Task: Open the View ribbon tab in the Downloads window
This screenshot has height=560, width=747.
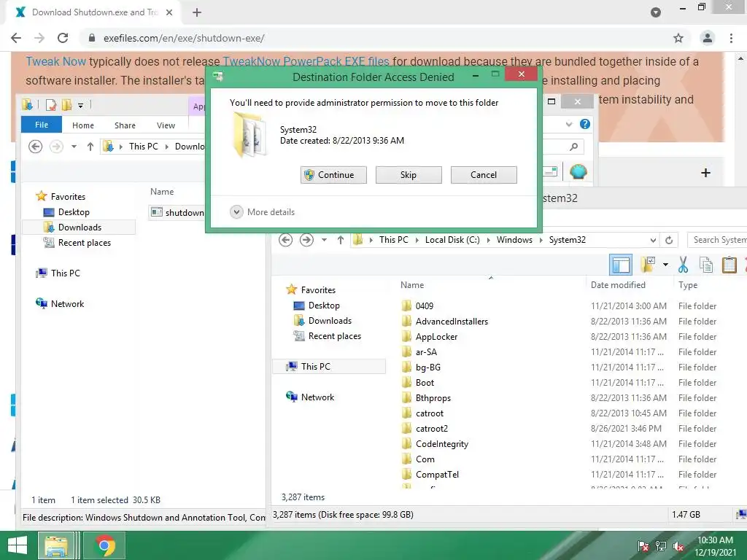Action: tap(166, 125)
